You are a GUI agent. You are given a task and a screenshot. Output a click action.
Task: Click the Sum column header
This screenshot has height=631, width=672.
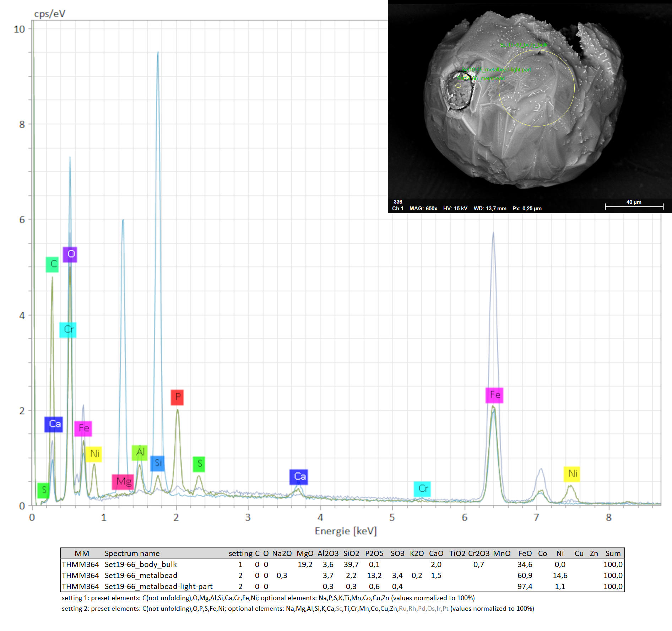pos(613,554)
